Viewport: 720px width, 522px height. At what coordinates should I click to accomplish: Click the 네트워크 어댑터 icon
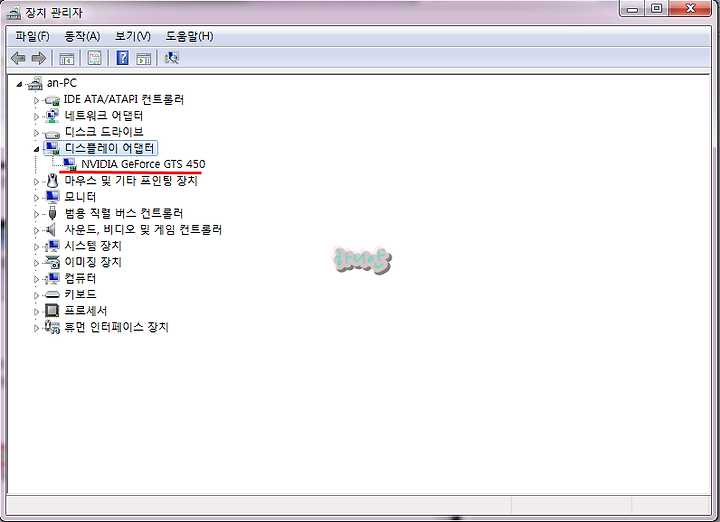point(52,116)
